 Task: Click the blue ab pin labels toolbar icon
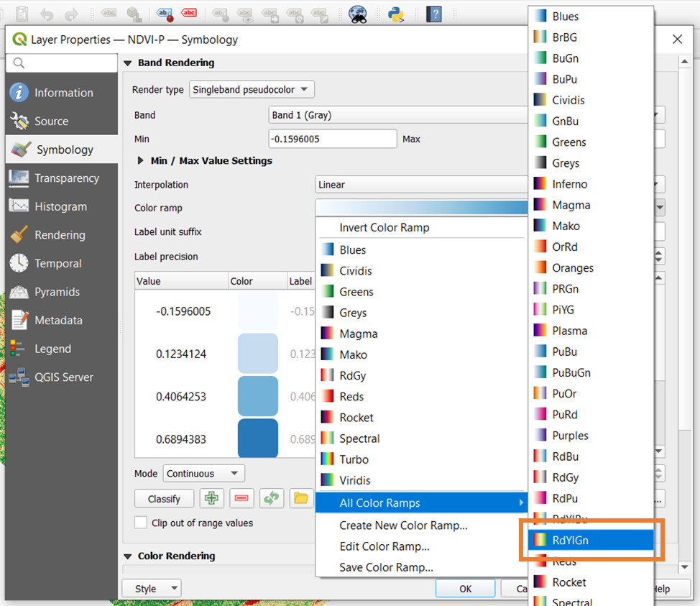[x=165, y=14]
